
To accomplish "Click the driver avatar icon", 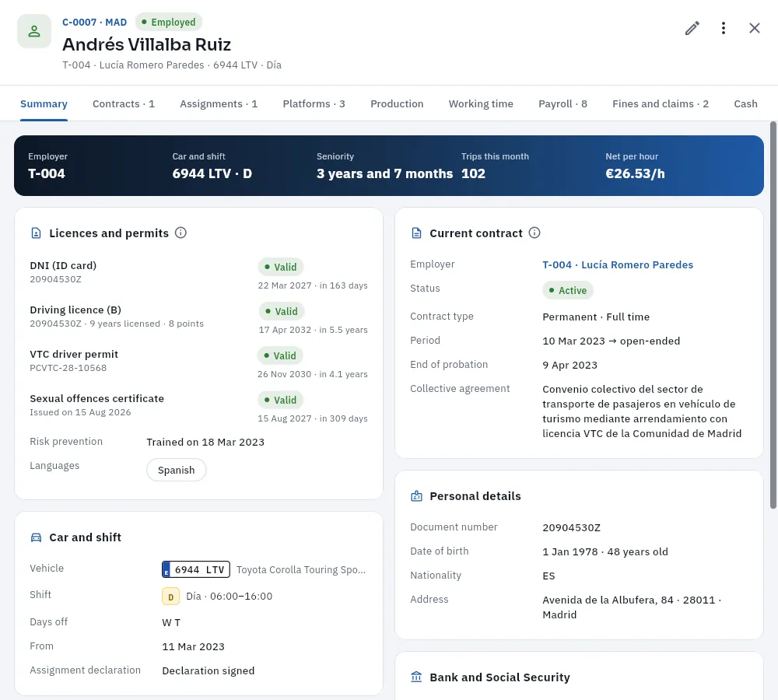I will (x=34, y=31).
